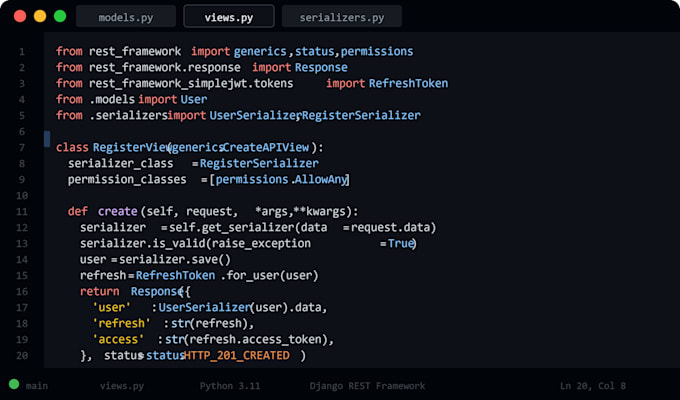Click 'HTTP_201_CREATED' on line 20

pos(237,356)
